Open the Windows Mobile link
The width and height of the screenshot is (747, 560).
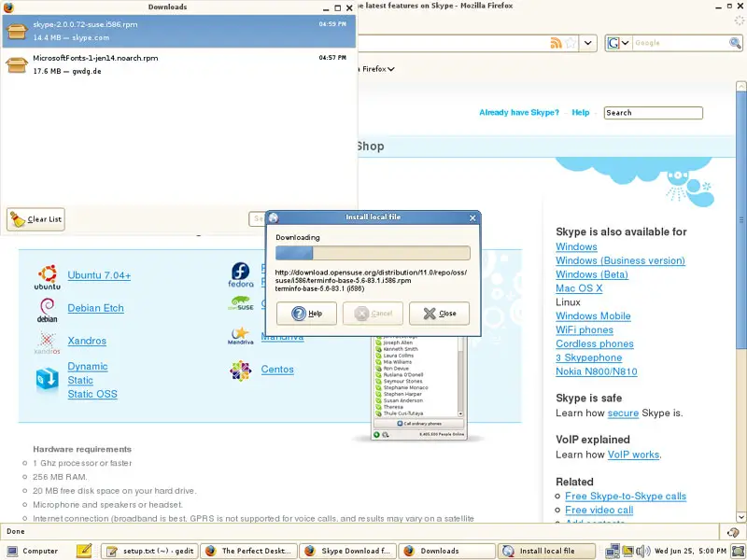(x=593, y=315)
